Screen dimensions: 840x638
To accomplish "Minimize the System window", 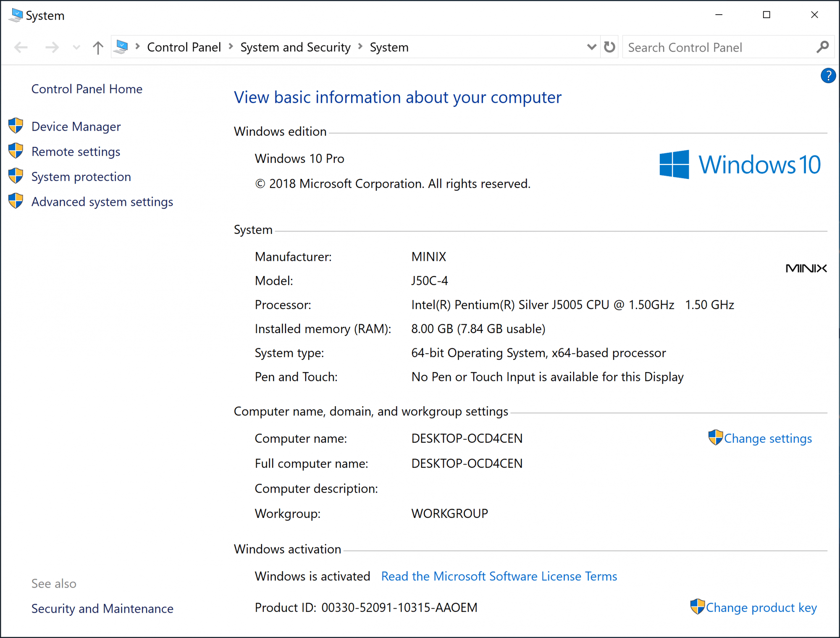I will pos(719,15).
